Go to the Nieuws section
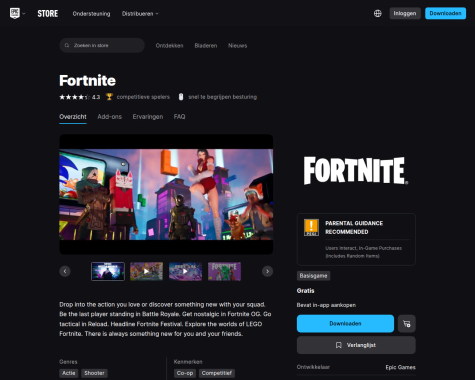This screenshot has height=380, width=475. (238, 46)
